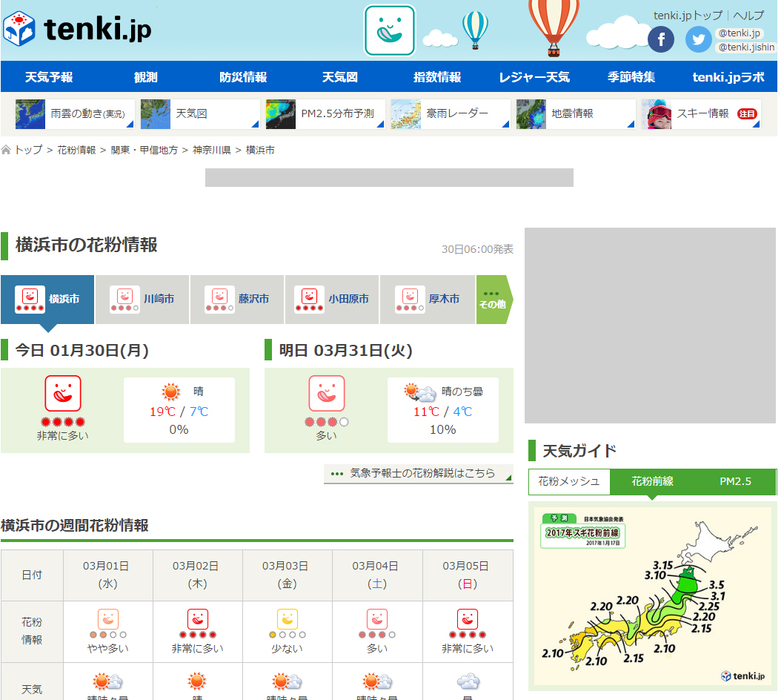Click tomorrow's pink pollen face icon

pyautogui.click(x=327, y=393)
